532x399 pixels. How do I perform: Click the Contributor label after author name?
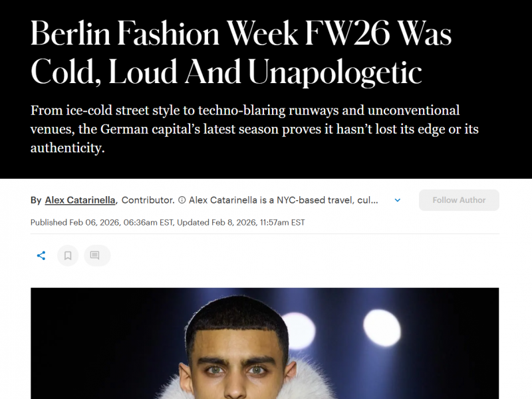click(x=148, y=200)
